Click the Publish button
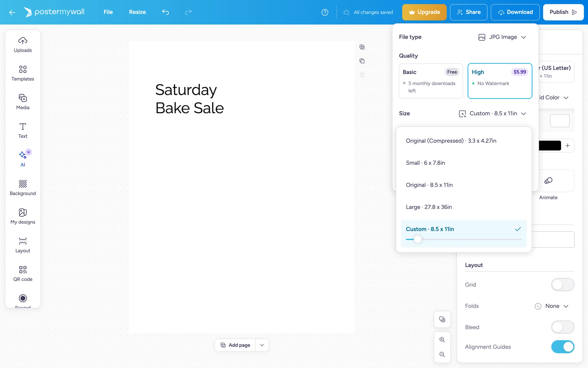Viewport: 588px width, 368px height. [x=563, y=12]
